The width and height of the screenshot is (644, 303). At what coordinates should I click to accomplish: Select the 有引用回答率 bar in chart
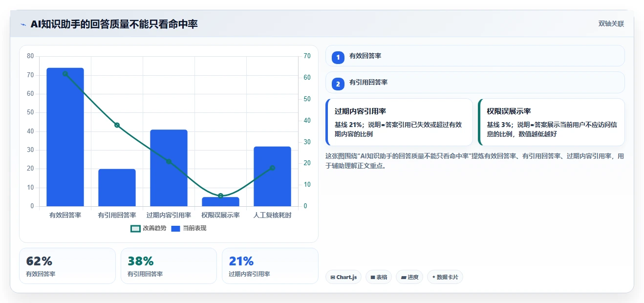[x=117, y=188]
